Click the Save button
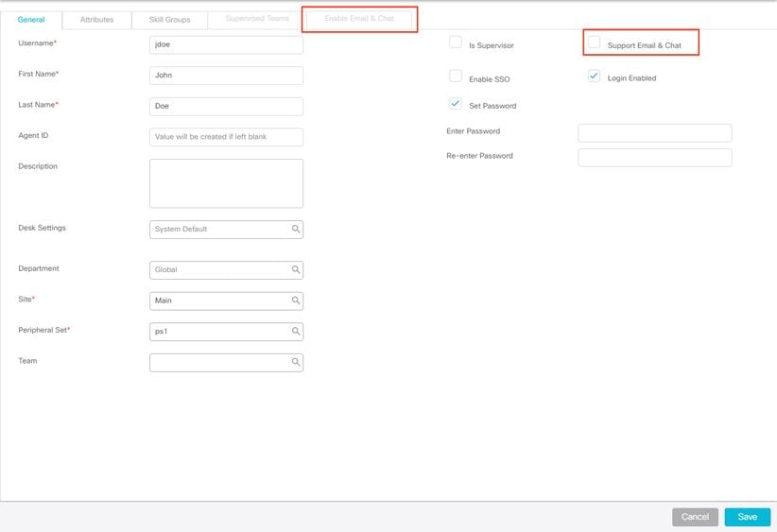Screen dimensions: 777x532 pyautogui.click(x=748, y=517)
